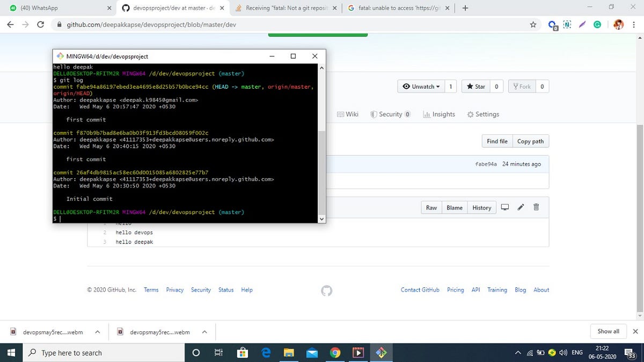The image size is (644, 362).
Task: Click the Chrome profile avatar
Action: pyautogui.click(x=618, y=24)
